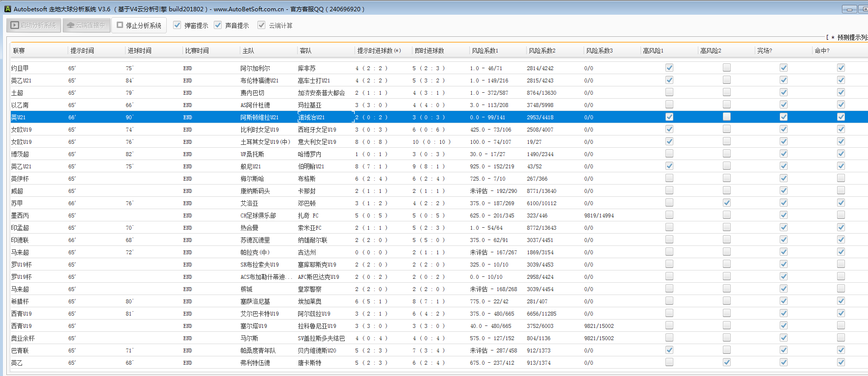Toggle the 弹窗提示 popup alert checkbox
868x376 pixels.
click(177, 25)
